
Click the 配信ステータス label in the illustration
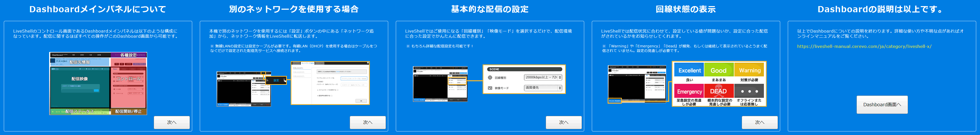click(x=79, y=111)
